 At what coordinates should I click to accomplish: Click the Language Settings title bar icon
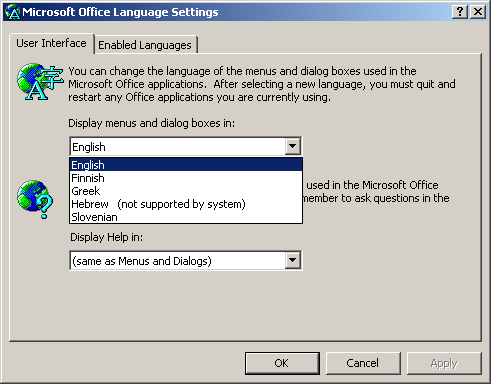13,12
